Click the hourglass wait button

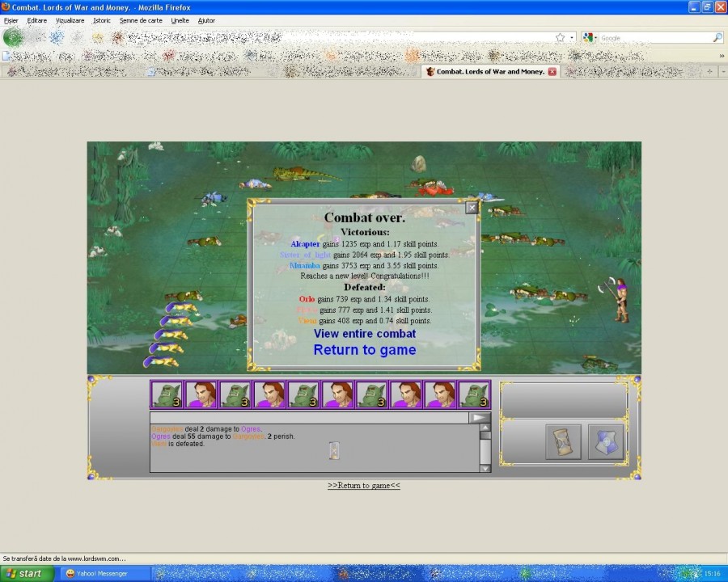click(x=563, y=442)
